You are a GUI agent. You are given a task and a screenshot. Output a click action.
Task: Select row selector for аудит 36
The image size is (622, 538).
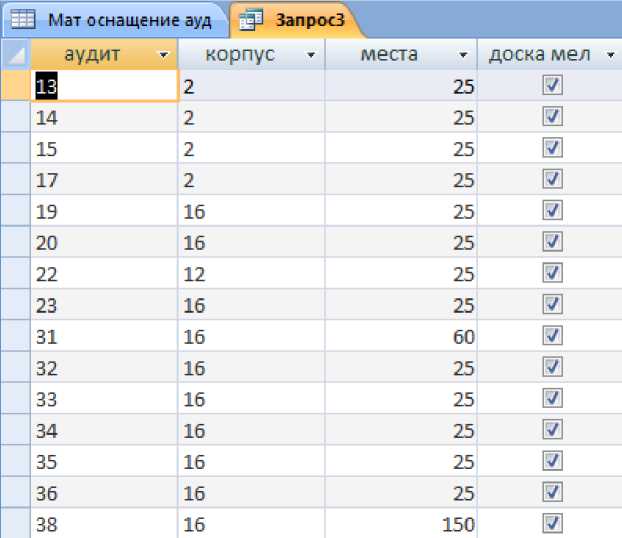click(x=16, y=493)
